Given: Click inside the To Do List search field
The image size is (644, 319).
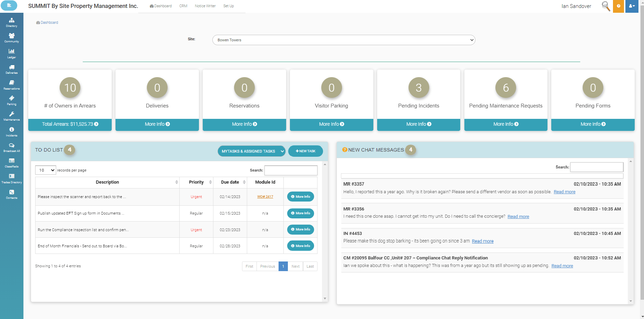Looking at the screenshot, I should pos(291,170).
